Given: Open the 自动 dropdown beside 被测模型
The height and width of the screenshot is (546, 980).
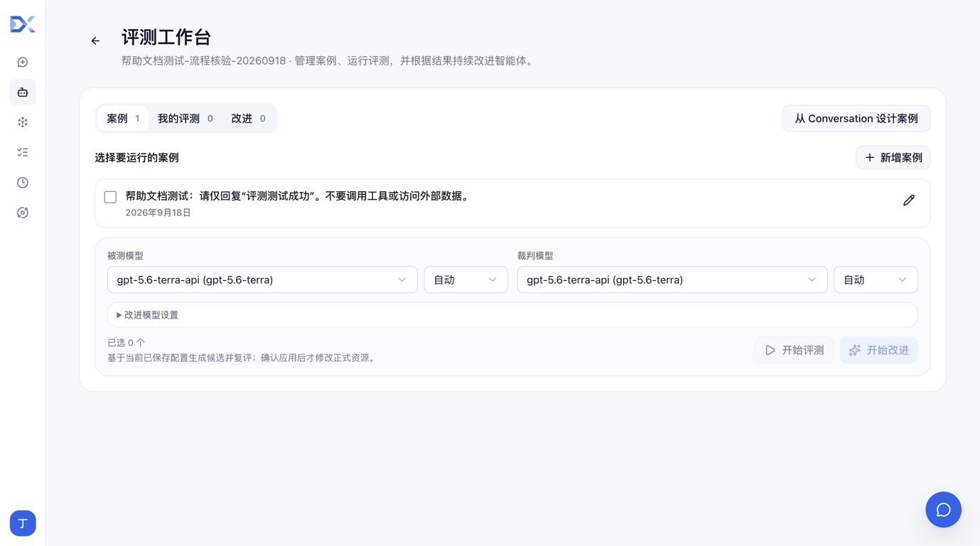Looking at the screenshot, I should [x=465, y=280].
